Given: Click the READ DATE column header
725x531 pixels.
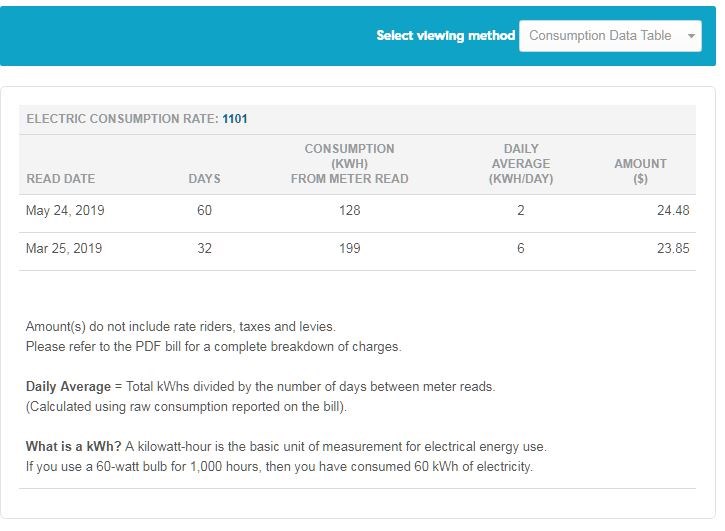Looking at the screenshot, I should [61, 178].
